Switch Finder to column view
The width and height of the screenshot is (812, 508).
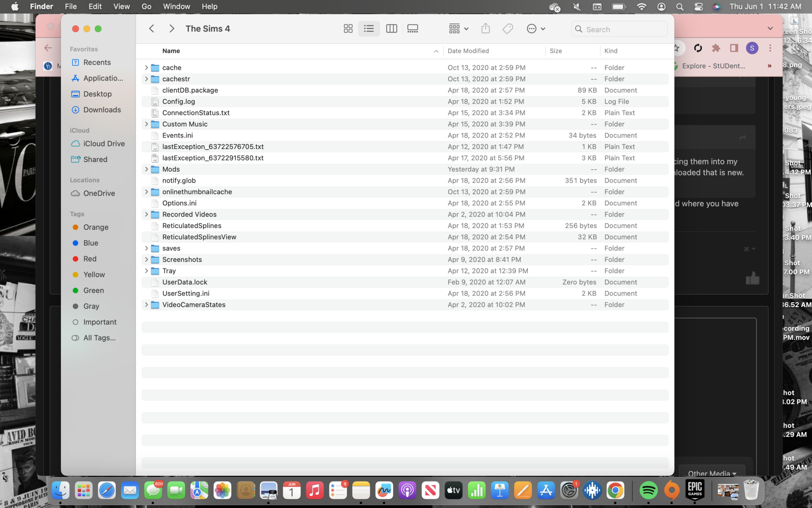click(x=392, y=29)
